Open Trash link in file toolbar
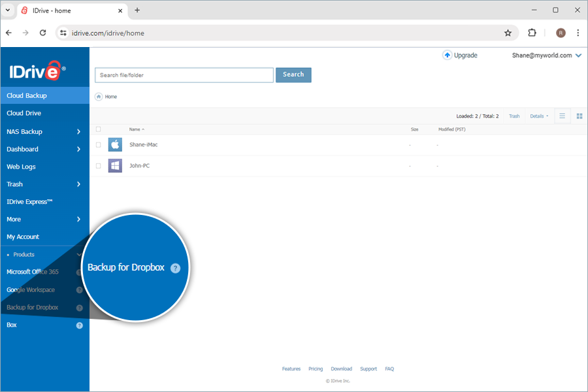The height and width of the screenshot is (392, 588). point(514,116)
